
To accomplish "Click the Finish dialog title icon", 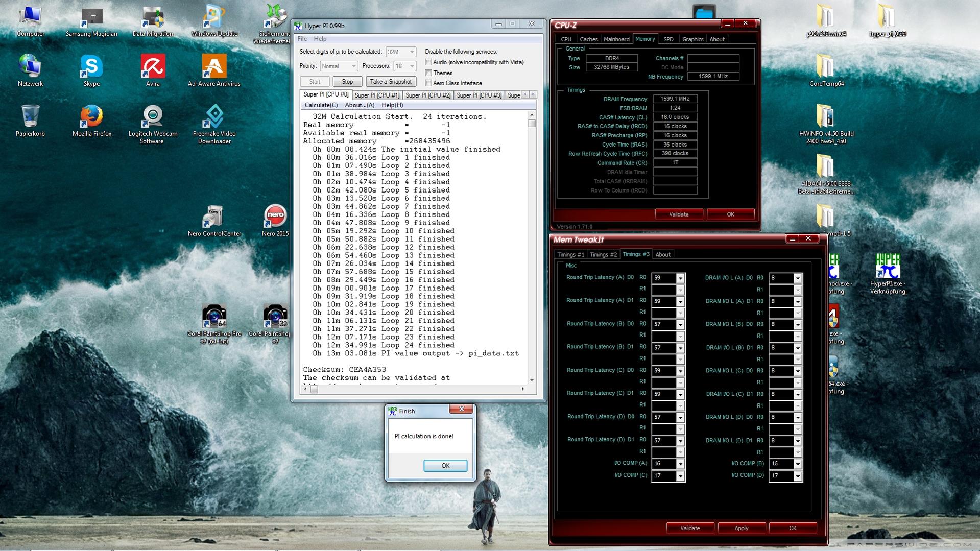I will 393,411.
